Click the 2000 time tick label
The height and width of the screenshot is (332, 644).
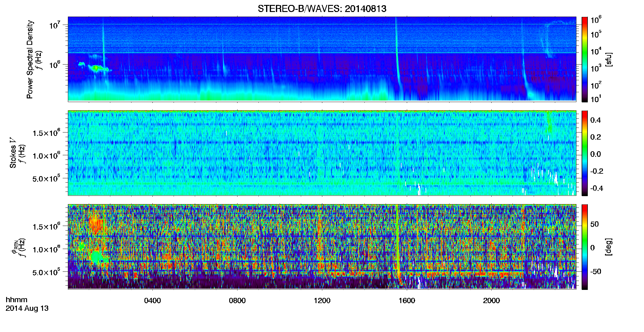coord(491,300)
